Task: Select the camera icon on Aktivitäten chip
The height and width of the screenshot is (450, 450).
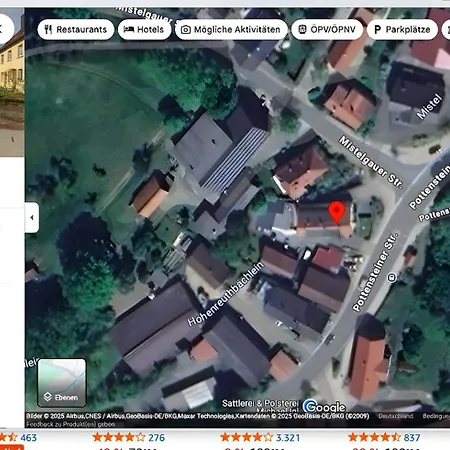Action: tap(186, 30)
